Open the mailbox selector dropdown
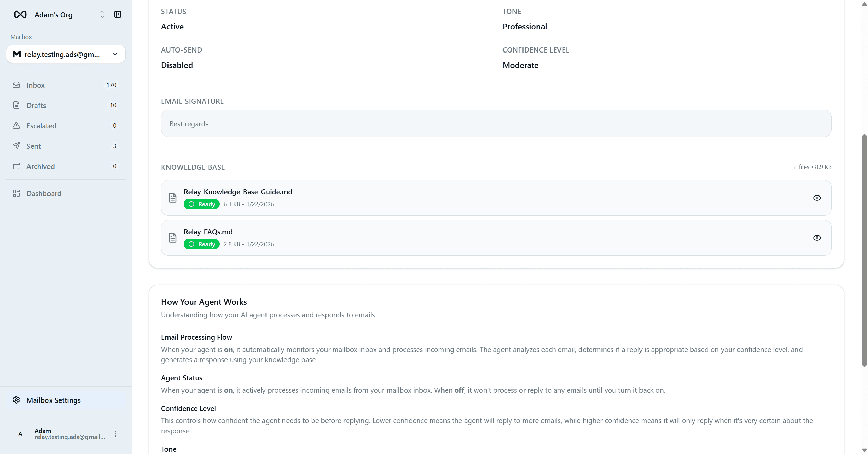 pos(115,54)
